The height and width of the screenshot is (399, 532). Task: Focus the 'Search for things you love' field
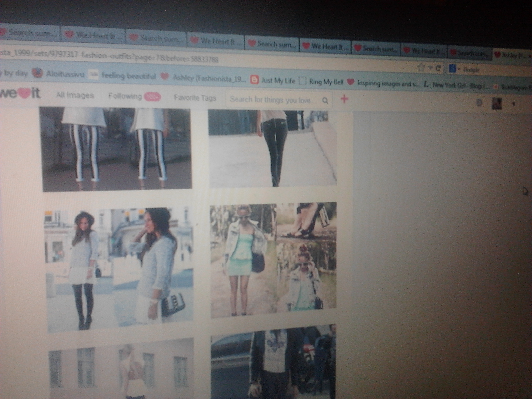[279, 100]
